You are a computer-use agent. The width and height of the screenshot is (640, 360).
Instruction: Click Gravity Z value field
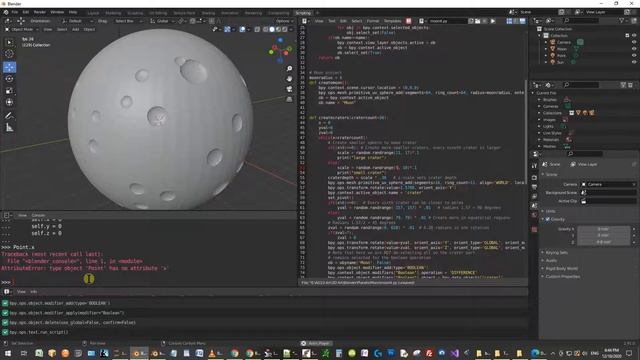[x=603, y=242]
